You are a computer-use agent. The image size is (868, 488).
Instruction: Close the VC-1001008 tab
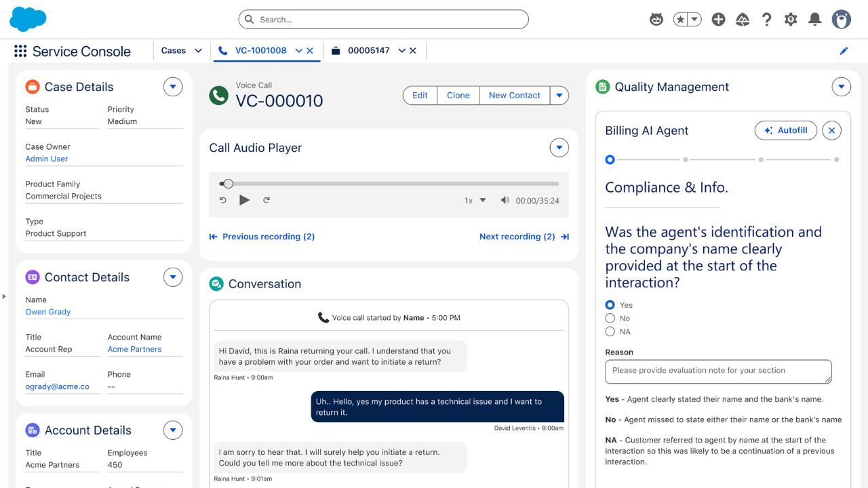click(310, 51)
